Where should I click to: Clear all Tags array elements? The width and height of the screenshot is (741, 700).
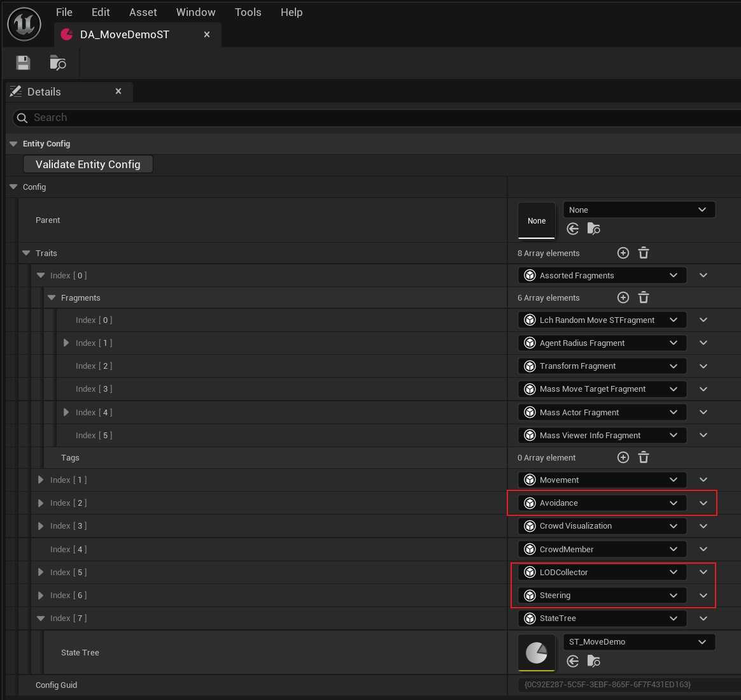click(644, 457)
